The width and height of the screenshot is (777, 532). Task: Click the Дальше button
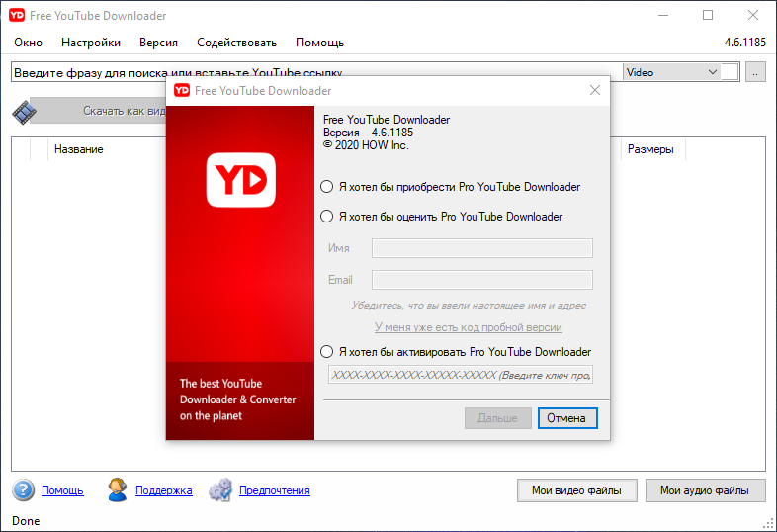point(497,418)
